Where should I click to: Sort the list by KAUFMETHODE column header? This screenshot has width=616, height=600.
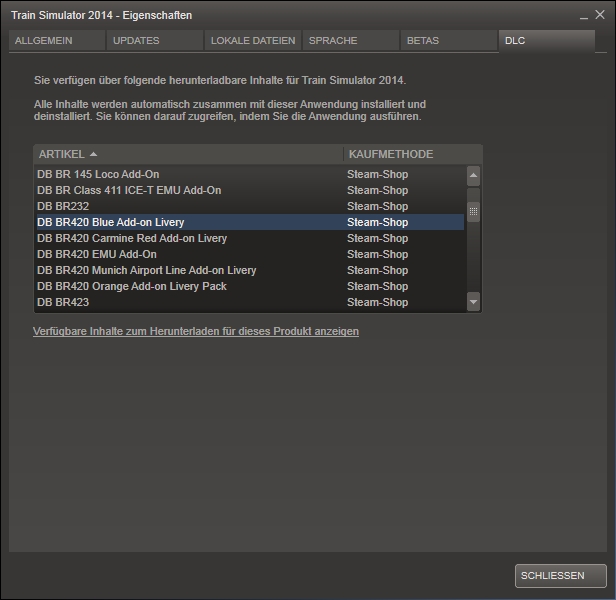(412, 154)
